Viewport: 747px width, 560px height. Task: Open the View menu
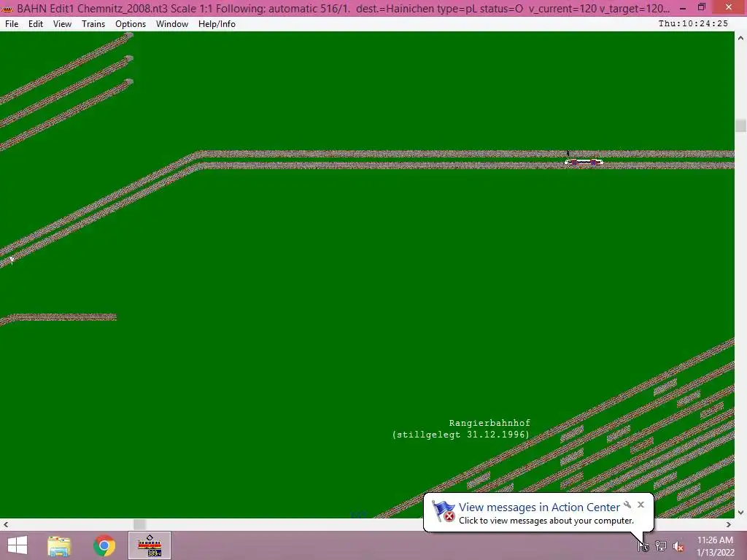point(62,24)
